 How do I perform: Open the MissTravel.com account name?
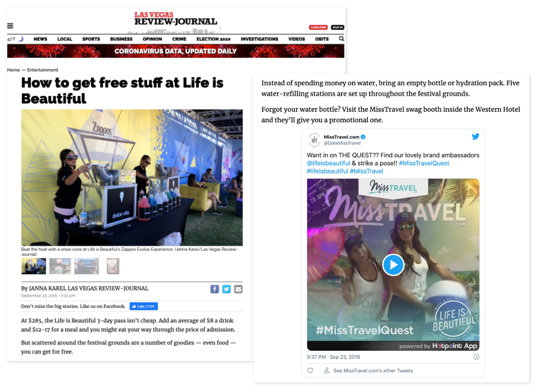[x=341, y=137]
